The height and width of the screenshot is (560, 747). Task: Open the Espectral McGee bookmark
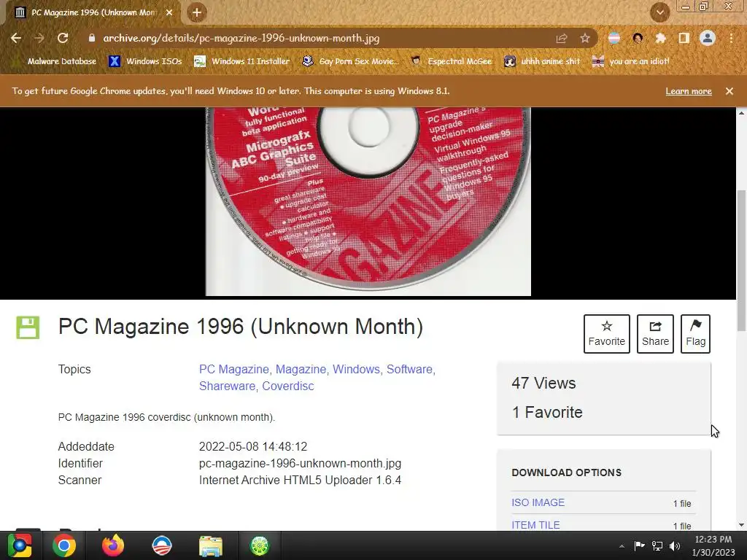[451, 61]
